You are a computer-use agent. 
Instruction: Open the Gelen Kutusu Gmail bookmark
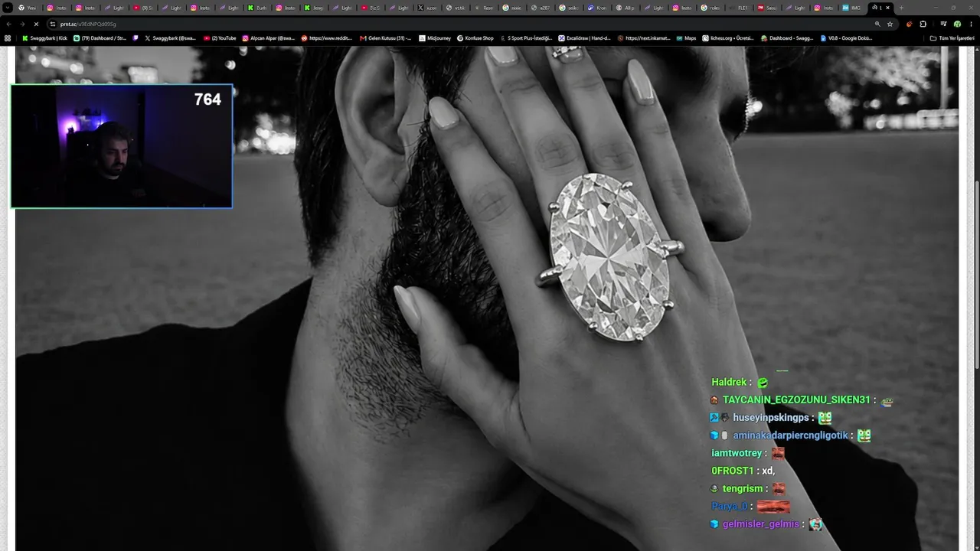point(385,37)
